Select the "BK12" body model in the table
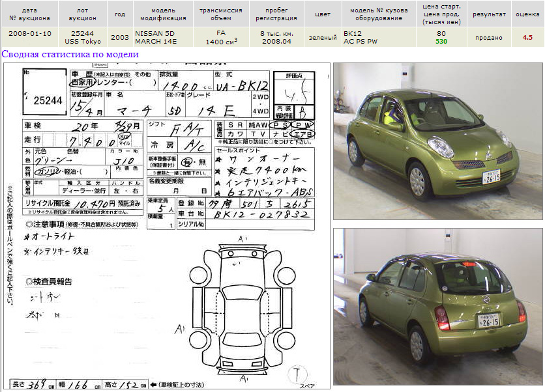The height and width of the screenshot is (392, 545). tap(353, 34)
